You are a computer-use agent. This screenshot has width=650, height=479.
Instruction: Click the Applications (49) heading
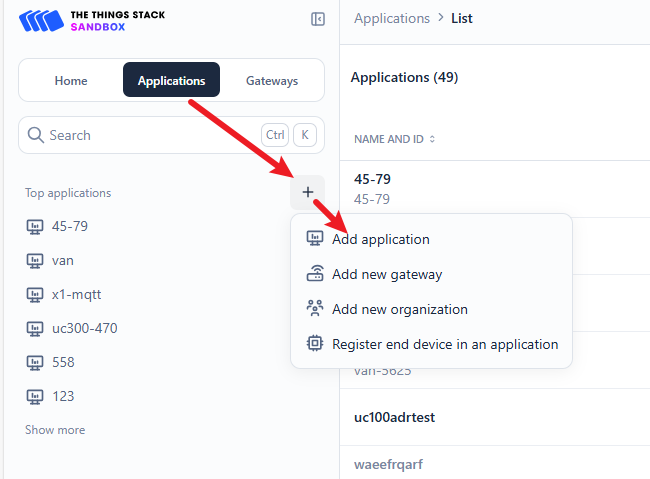click(405, 78)
